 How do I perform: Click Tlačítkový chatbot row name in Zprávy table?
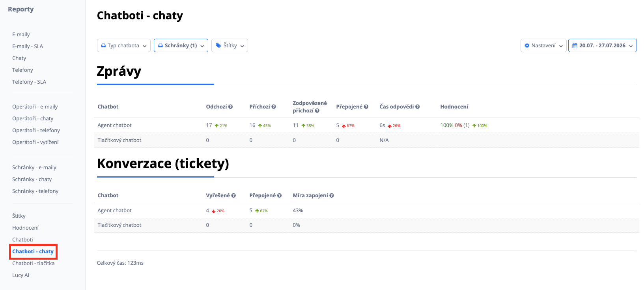point(119,140)
